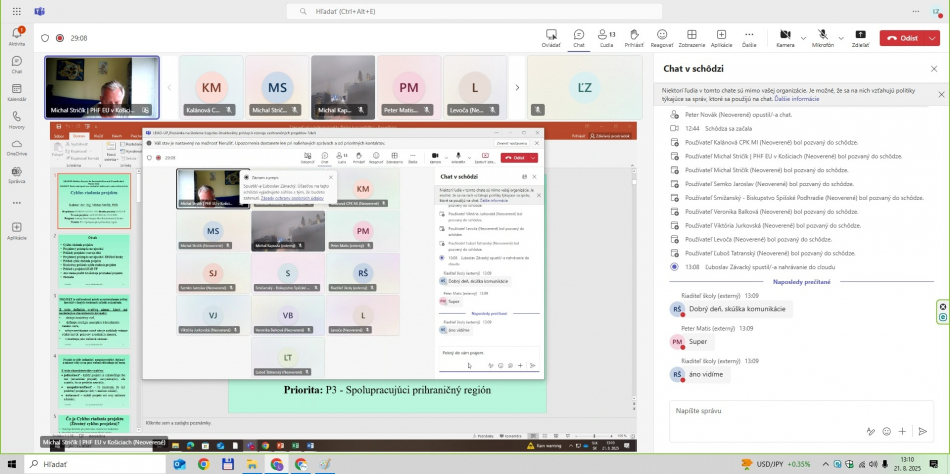The width and height of the screenshot is (950, 474).
Task: Click the Prihlásiť raise hand icon
Action: (634, 35)
